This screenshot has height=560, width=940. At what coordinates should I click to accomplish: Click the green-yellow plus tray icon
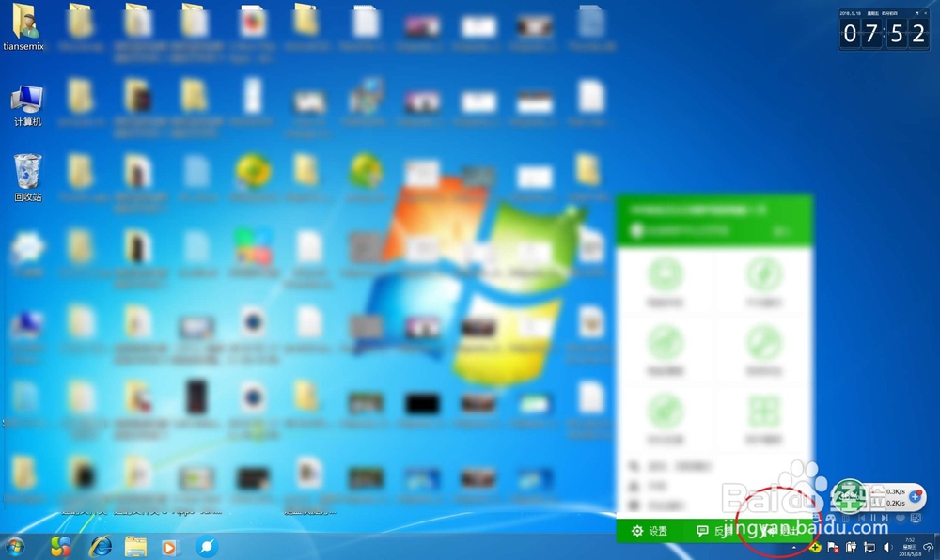(x=815, y=547)
